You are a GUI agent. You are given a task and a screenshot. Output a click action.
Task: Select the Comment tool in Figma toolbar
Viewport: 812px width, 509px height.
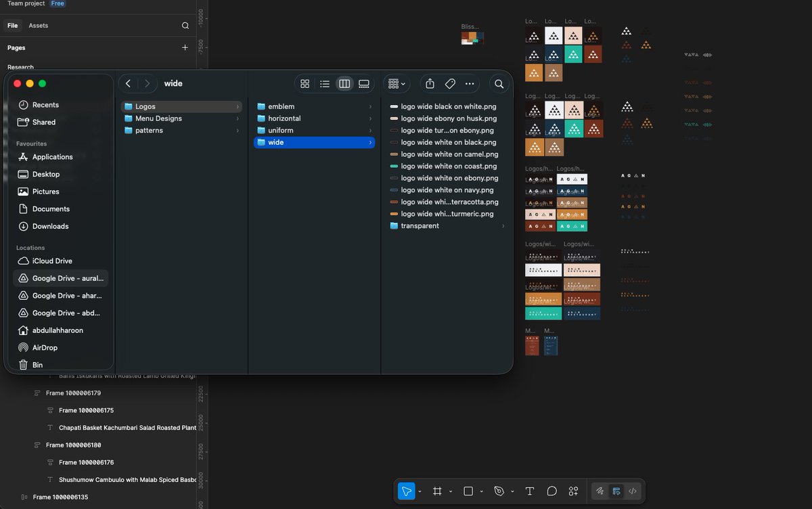click(x=551, y=491)
